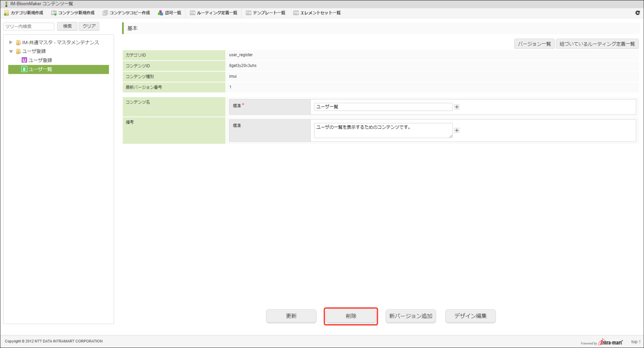Collapse the ユーザ登録 category tree node
The image size is (644, 348).
pyautogui.click(x=11, y=51)
